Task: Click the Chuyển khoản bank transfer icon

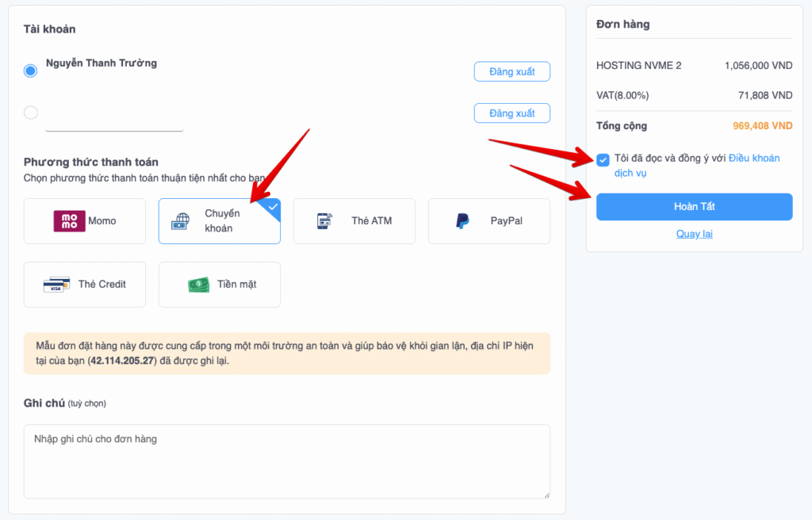Action: point(182,221)
